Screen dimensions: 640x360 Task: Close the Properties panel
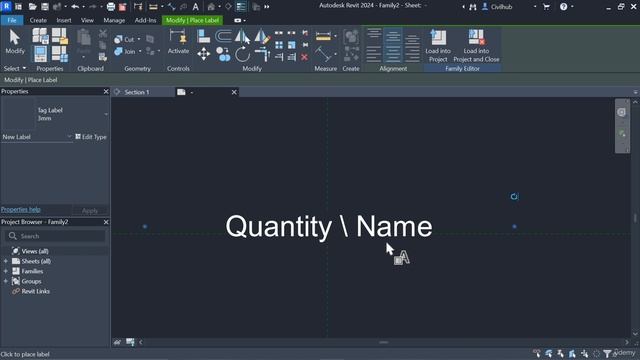[x=106, y=91]
